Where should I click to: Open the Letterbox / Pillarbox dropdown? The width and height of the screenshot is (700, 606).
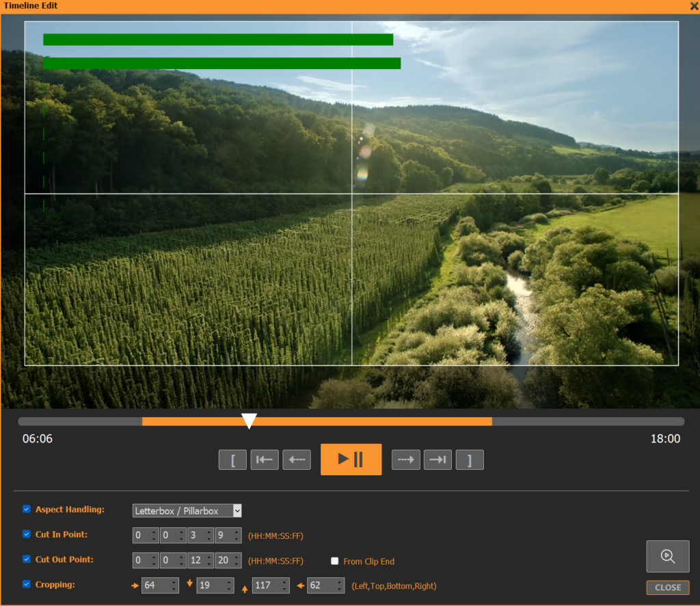click(187, 510)
